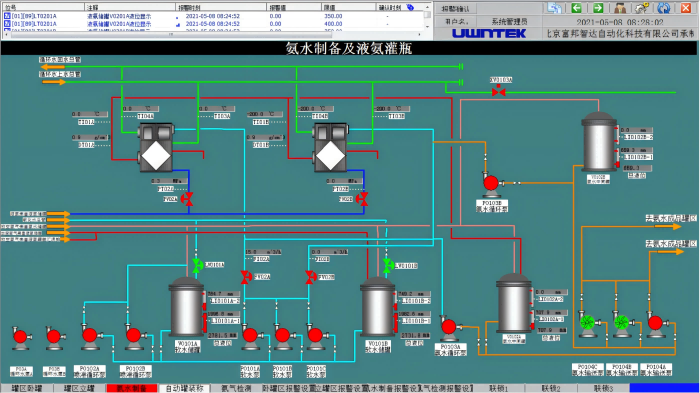Open the user login icon
The width and height of the screenshot is (700, 393).
[x=620, y=8]
